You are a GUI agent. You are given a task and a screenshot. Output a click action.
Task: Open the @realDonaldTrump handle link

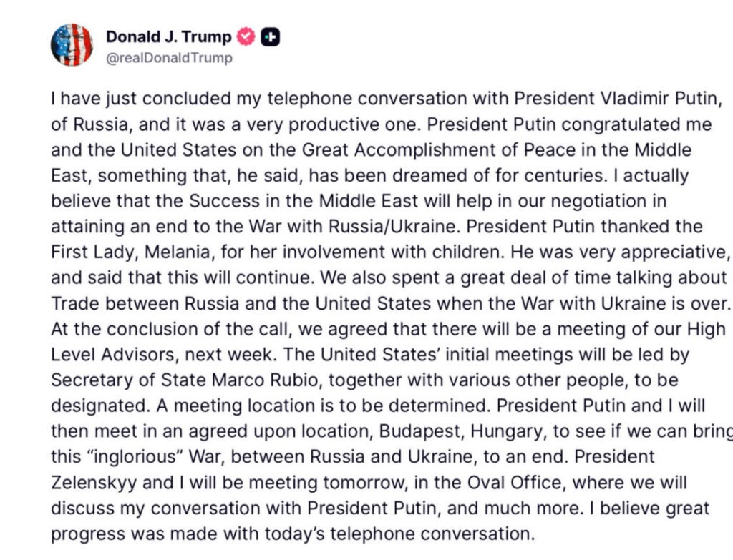tap(169, 59)
